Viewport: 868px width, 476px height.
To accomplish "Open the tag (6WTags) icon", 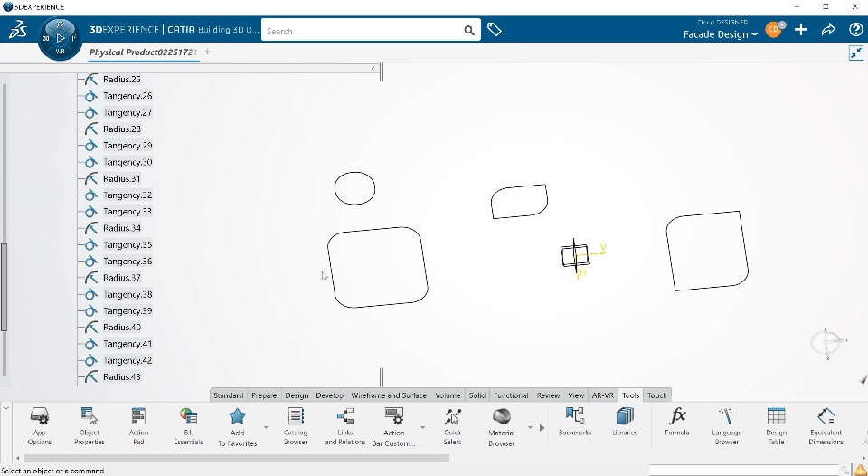I will pos(495,29).
